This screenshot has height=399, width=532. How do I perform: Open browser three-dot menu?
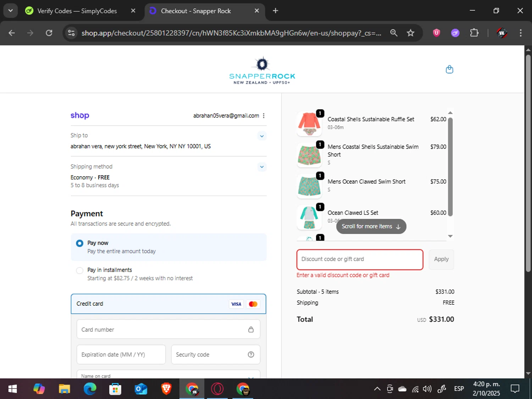coord(520,33)
